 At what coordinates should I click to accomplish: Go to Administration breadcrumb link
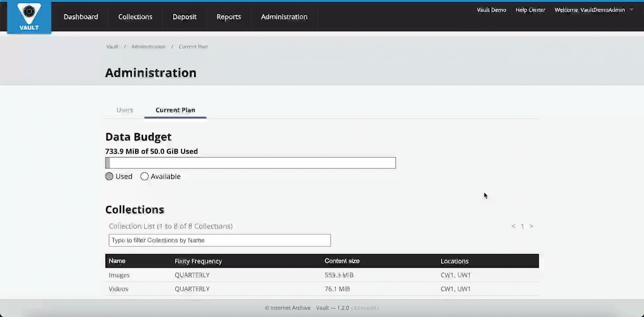(148, 47)
